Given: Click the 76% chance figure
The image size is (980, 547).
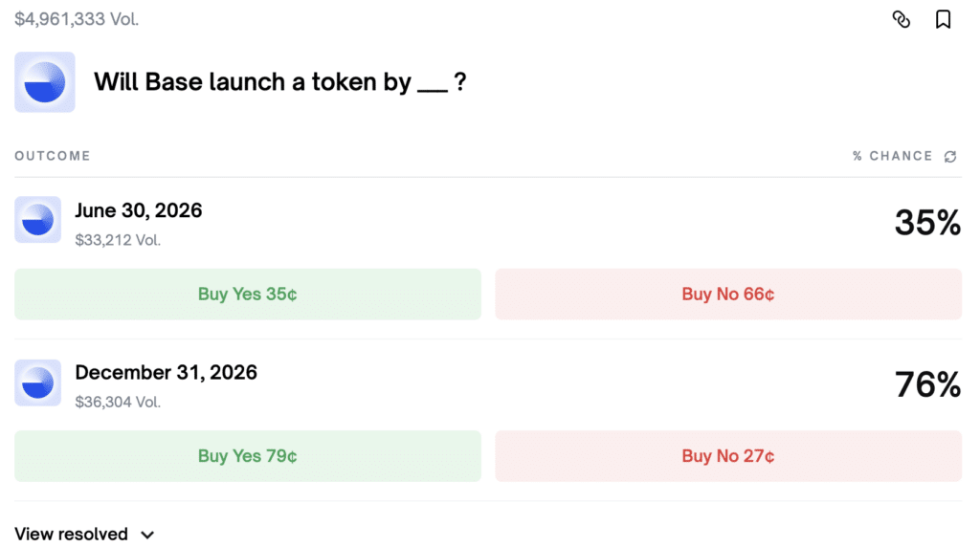Looking at the screenshot, I should point(927,384).
